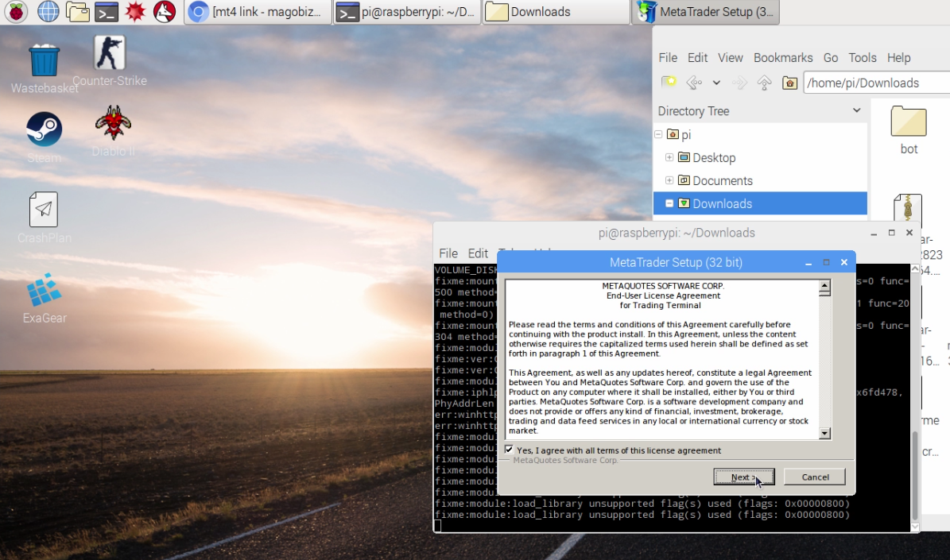The image size is (950, 560).
Task: Minimize the MetaTrader Setup dialog
Action: point(808,263)
